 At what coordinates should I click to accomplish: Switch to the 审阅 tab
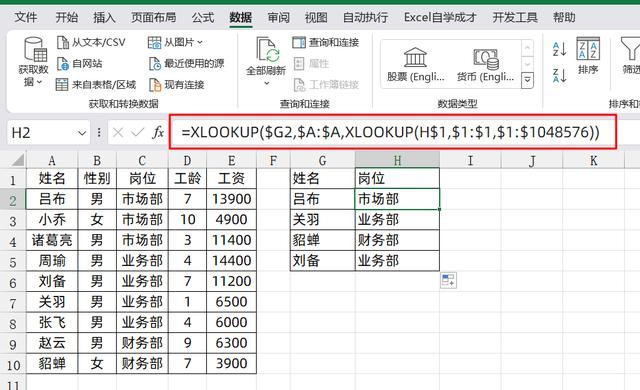coord(278,17)
